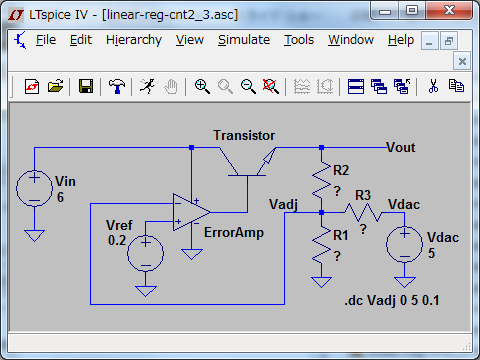Click the 'ErrorAmp' label
This screenshot has width=480, height=360.
pyautogui.click(x=234, y=233)
